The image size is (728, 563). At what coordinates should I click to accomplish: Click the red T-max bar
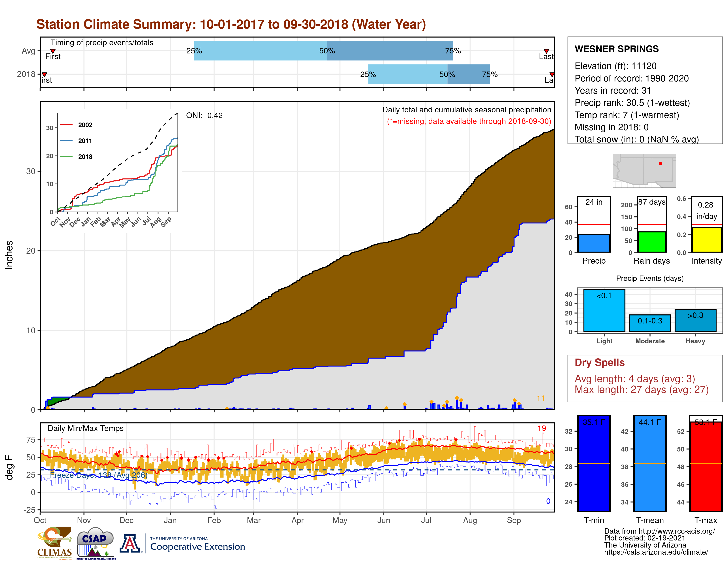coord(706,466)
